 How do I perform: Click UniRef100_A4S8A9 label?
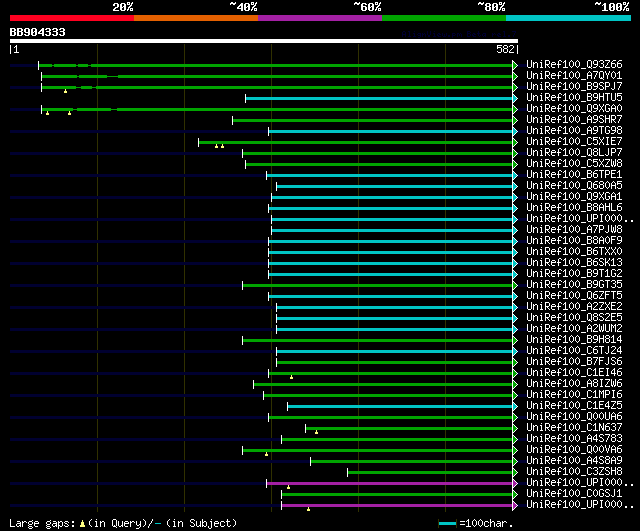click(574, 461)
